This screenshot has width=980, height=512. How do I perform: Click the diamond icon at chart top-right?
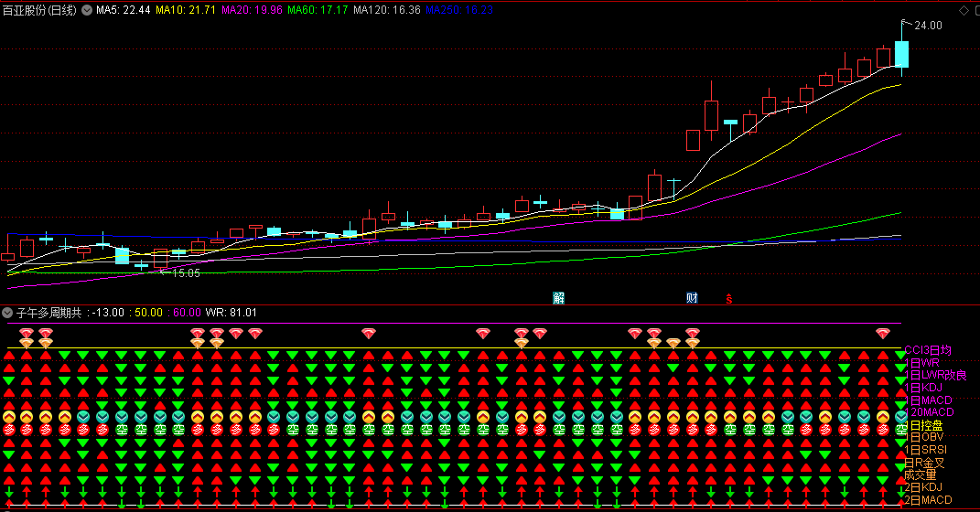964,10
